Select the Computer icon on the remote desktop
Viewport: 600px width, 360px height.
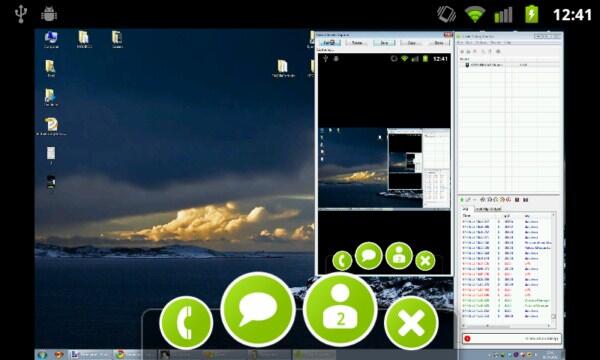51,40
